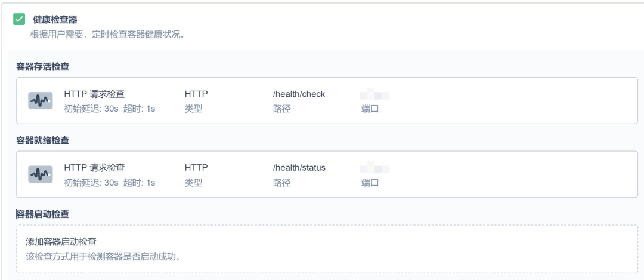Viewport: 644px width, 280px height.
Task: Open the /health/status readiness probe card
Action: click(327, 174)
